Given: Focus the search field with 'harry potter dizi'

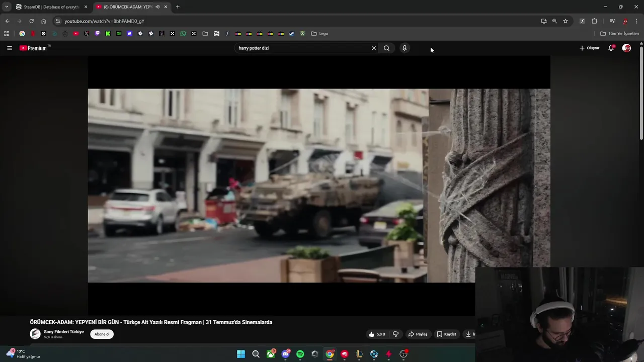Looking at the screenshot, I should click(302, 48).
